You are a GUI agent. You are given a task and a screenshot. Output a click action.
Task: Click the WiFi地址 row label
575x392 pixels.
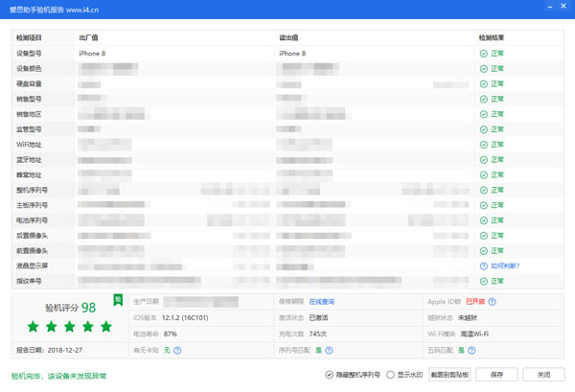coord(29,145)
